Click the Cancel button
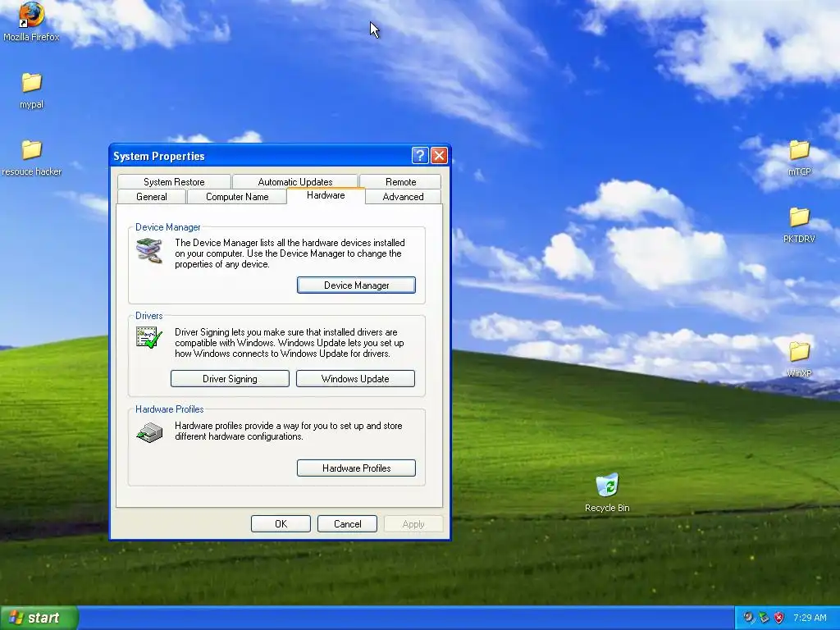The width and height of the screenshot is (840, 630). pyautogui.click(x=347, y=524)
